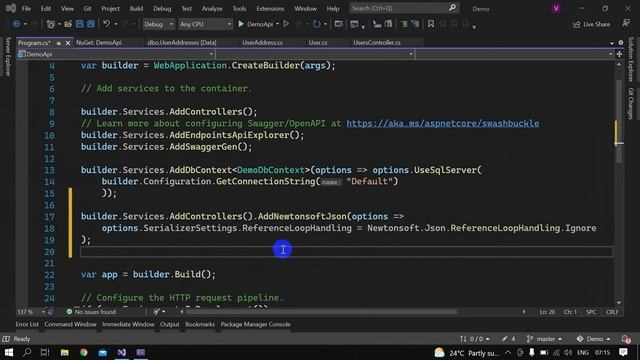The image size is (640, 360).
Task: Start debugging with green DemoApi play button
Action: tap(256, 24)
